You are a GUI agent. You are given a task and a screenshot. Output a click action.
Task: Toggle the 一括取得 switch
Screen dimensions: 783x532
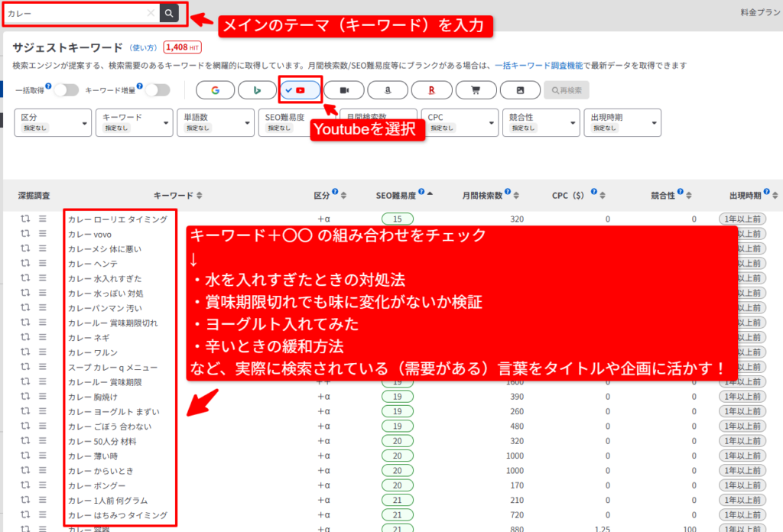point(66,90)
